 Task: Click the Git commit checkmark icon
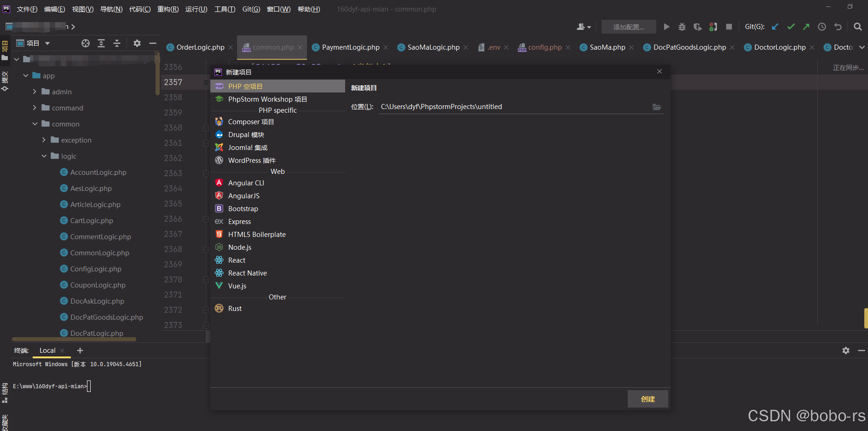point(791,27)
